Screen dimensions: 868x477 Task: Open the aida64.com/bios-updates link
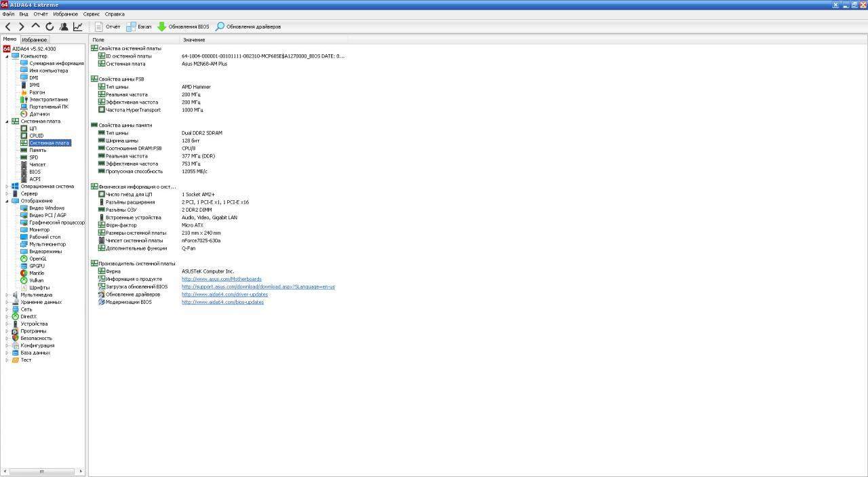[222, 302]
